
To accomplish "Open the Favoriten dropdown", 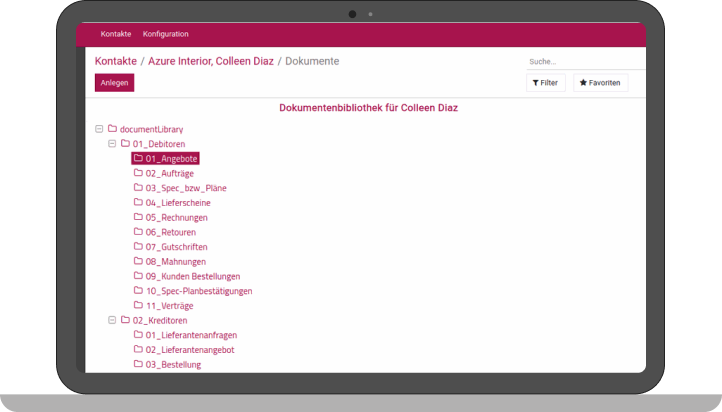I will [600, 83].
